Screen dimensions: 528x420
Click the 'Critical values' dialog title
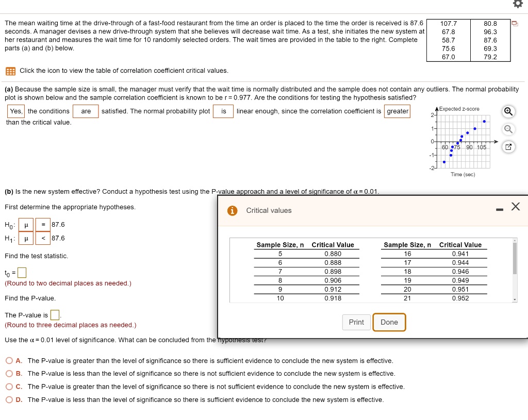pos(269,211)
